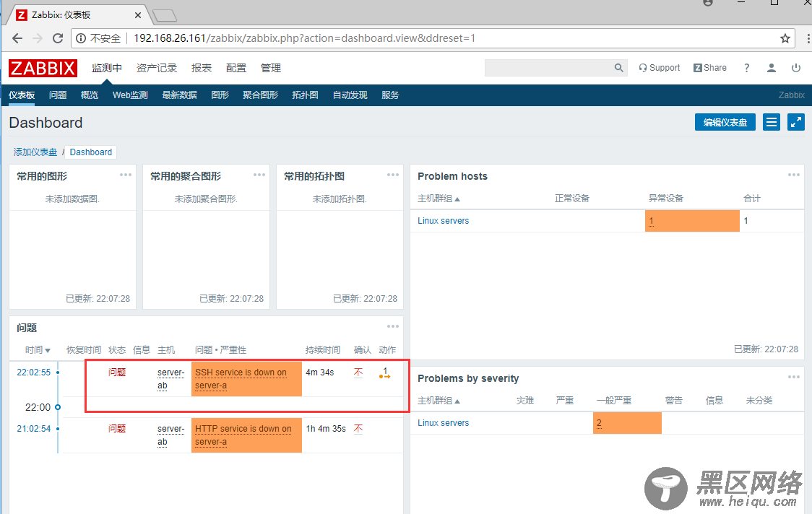Screen dimensions: 812x514
Task: Open problem time 21:02:54 link
Action: coord(34,429)
